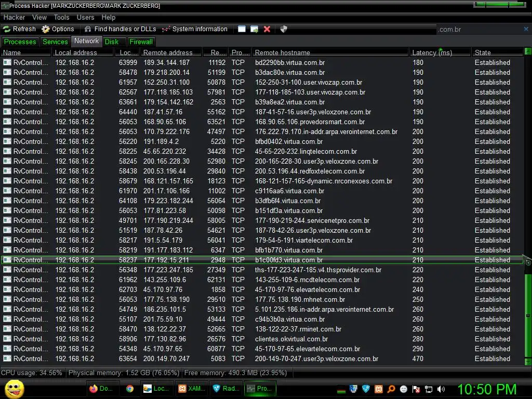This screenshot has width=532, height=399.
Task: Click CPU usage in status bar
Action: pyautogui.click(x=32, y=373)
